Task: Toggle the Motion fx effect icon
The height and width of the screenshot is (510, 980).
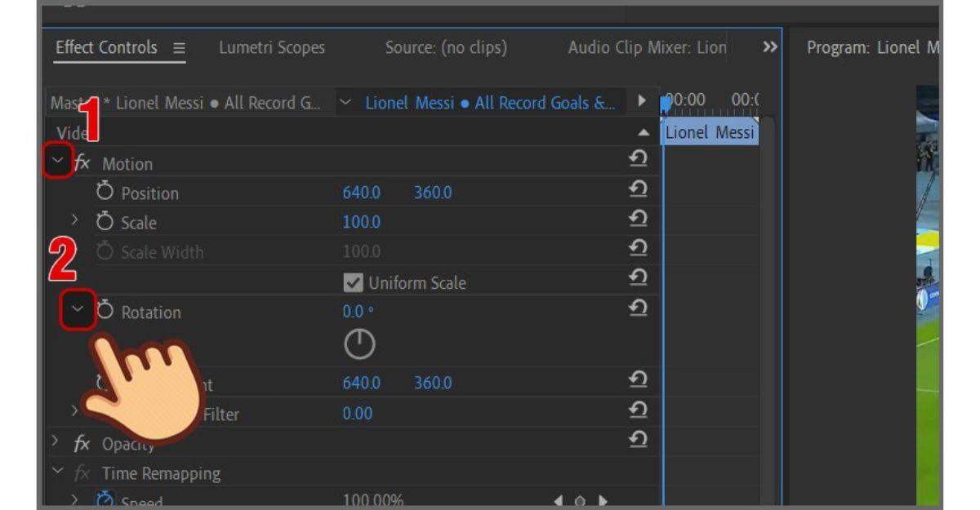Action: coord(82,162)
